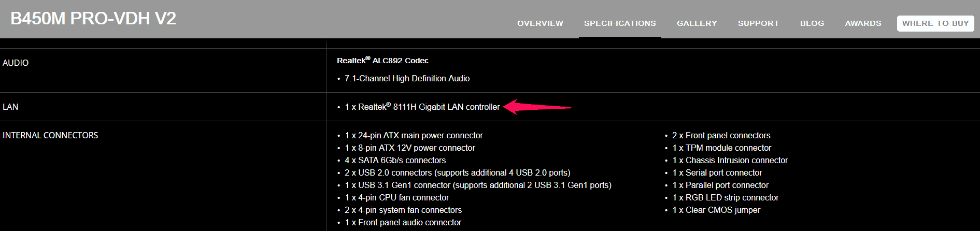Select the Blog tab
The height and width of the screenshot is (231, 980).
click(x=812, y=23)
